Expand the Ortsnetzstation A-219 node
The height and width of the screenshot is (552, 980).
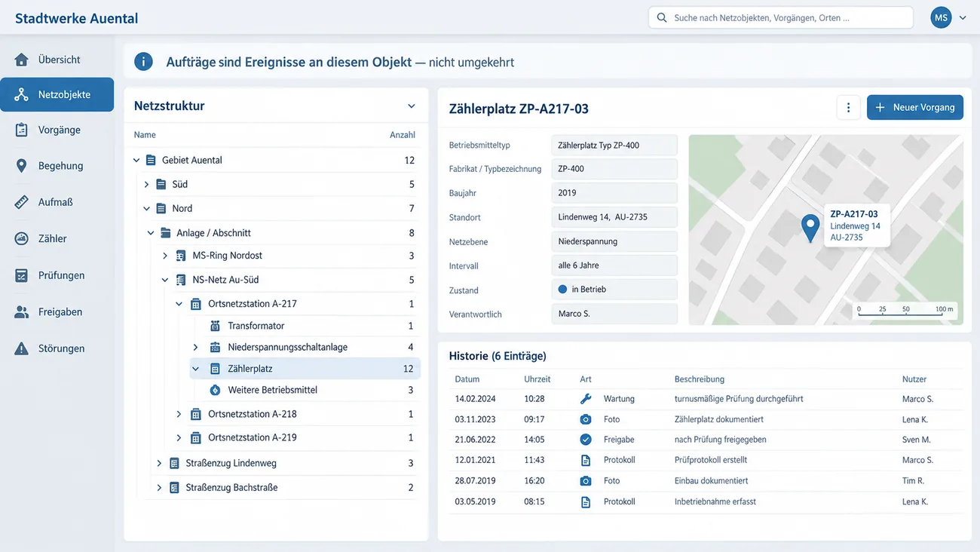pyautogui.click(x=179, y=437)
